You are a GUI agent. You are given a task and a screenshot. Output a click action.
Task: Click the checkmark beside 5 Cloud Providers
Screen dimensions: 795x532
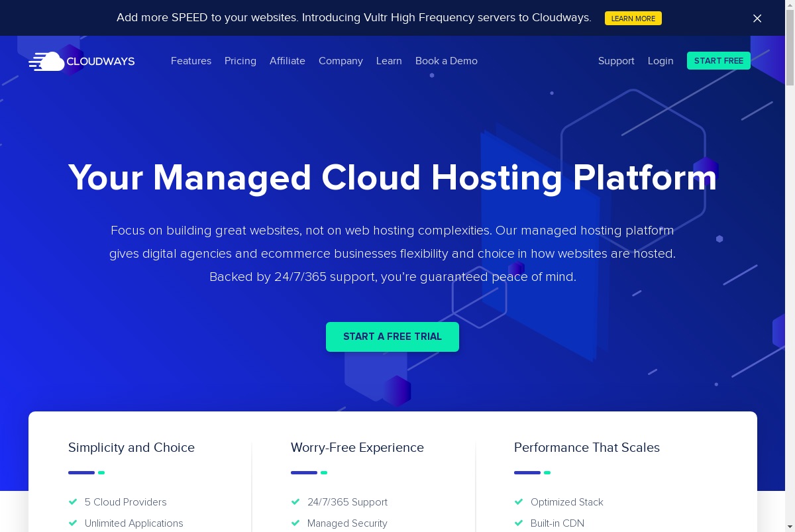[73, 502]
